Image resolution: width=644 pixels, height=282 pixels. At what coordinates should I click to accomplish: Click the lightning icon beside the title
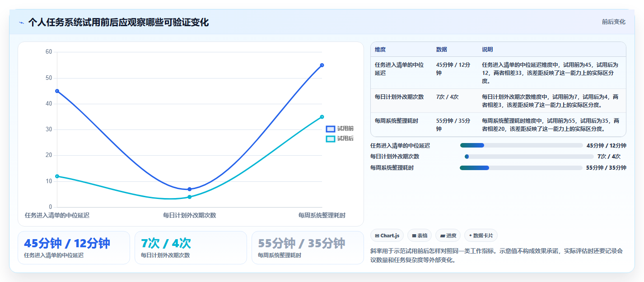[x=21, y=23]
